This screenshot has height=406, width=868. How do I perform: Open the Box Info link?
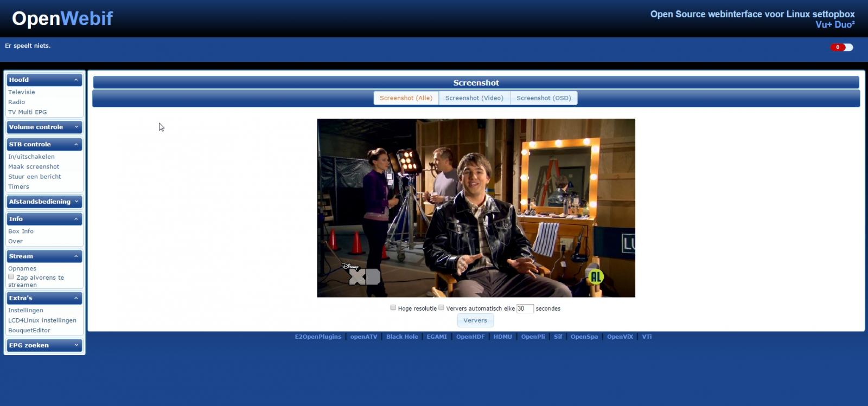coord(21,231)
